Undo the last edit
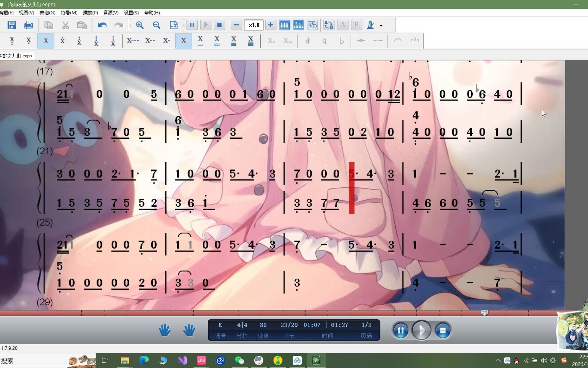This screenshot has height=368, width=588. (x=102, y=25)
